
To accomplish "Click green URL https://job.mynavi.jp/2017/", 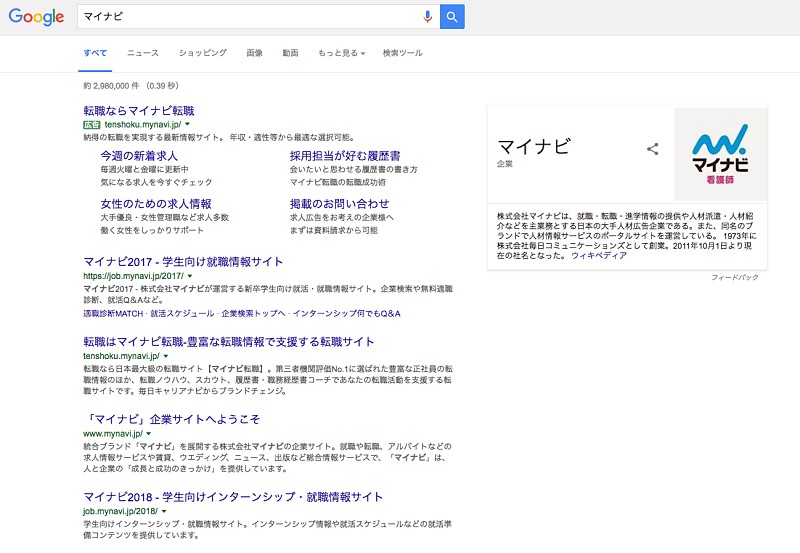I will [133, 276].
